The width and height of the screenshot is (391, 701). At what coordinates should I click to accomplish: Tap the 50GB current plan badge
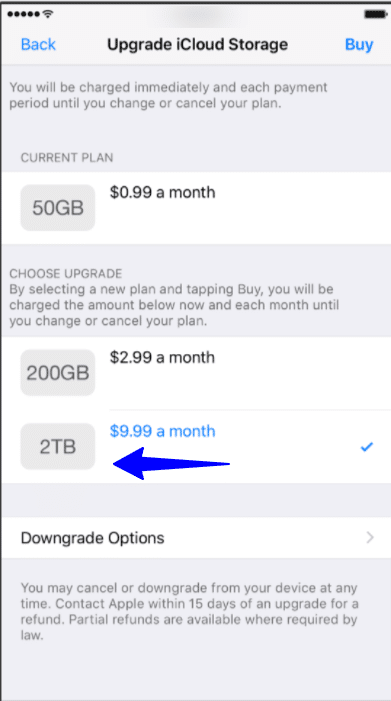click(x=58, y=208)
